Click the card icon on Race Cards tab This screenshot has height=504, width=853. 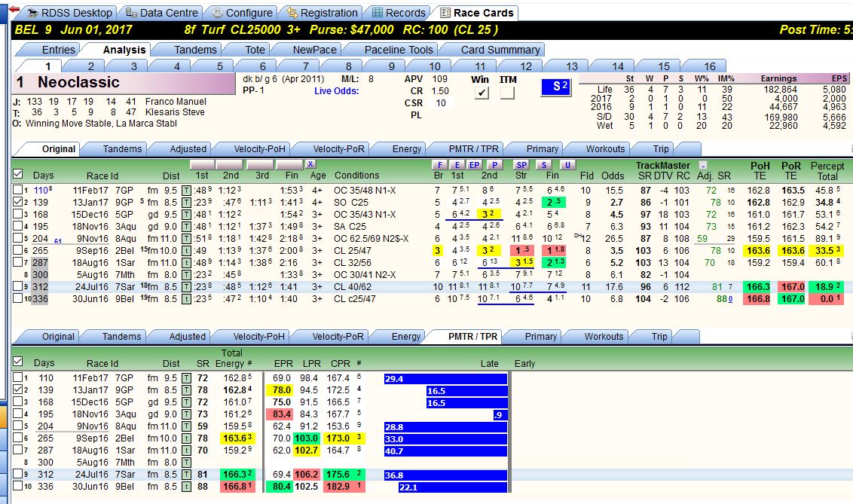point(445,13)
